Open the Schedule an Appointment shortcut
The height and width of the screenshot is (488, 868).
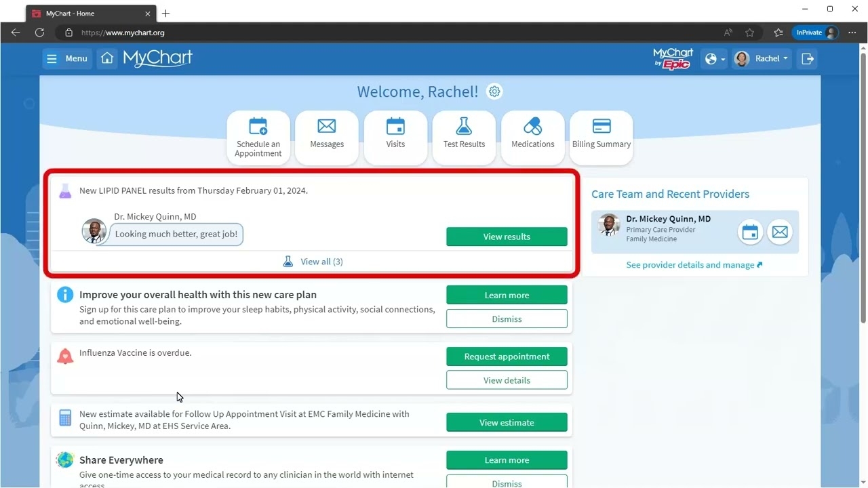[258, 138]
